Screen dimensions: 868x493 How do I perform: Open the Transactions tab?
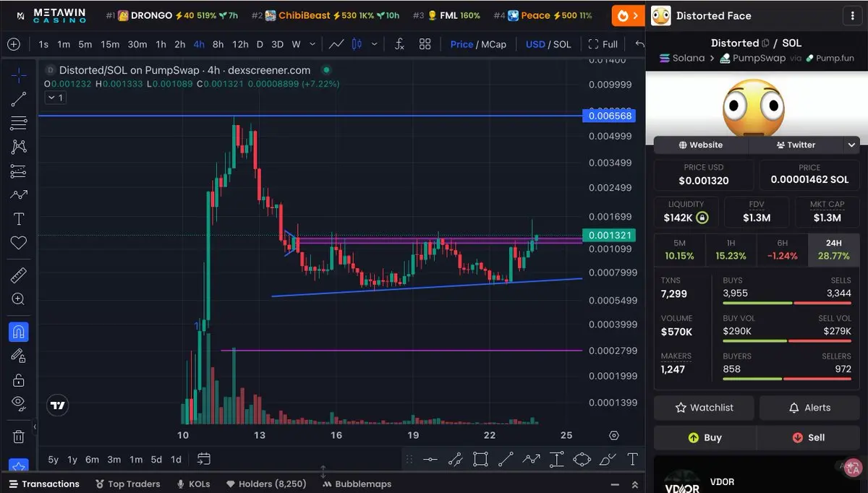click(44, 484)
